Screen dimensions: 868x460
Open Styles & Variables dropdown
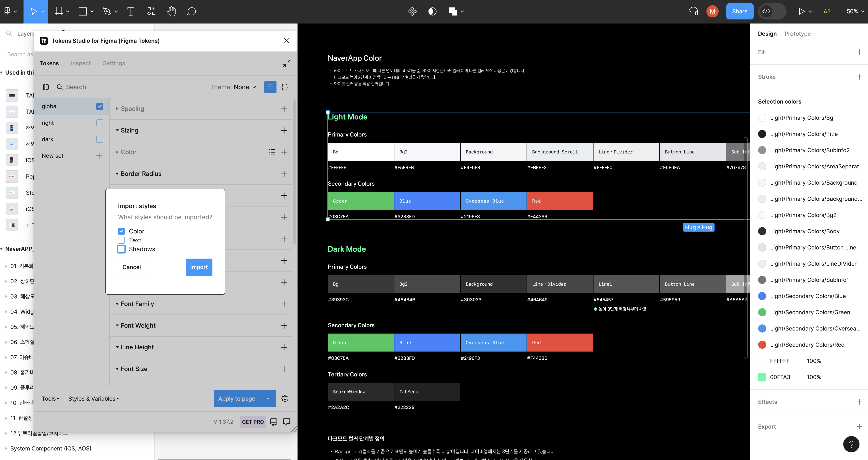[94, 399]
